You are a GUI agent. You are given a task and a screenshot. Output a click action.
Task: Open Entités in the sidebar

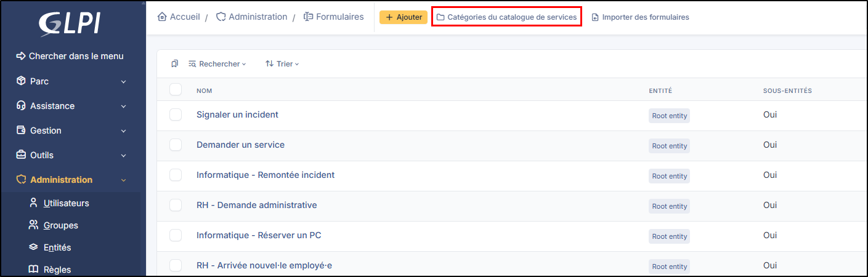(x=57, y=247)
